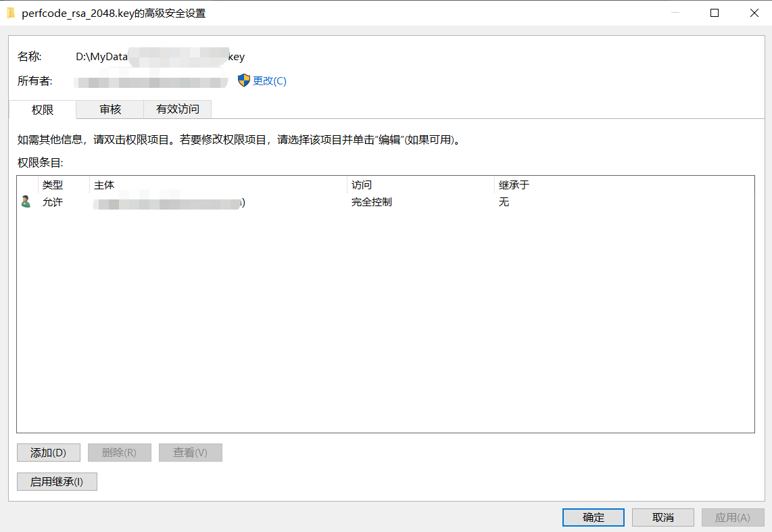Viewport: 772px width, 532px height.
Task: Switch to the 权限 tab
Action: click(x=43, y=110)
